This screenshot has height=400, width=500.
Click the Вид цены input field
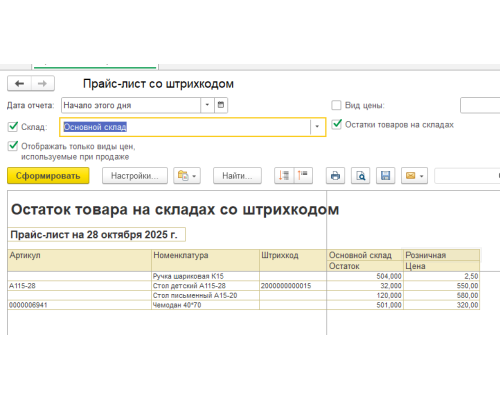(x=480, y=105)
